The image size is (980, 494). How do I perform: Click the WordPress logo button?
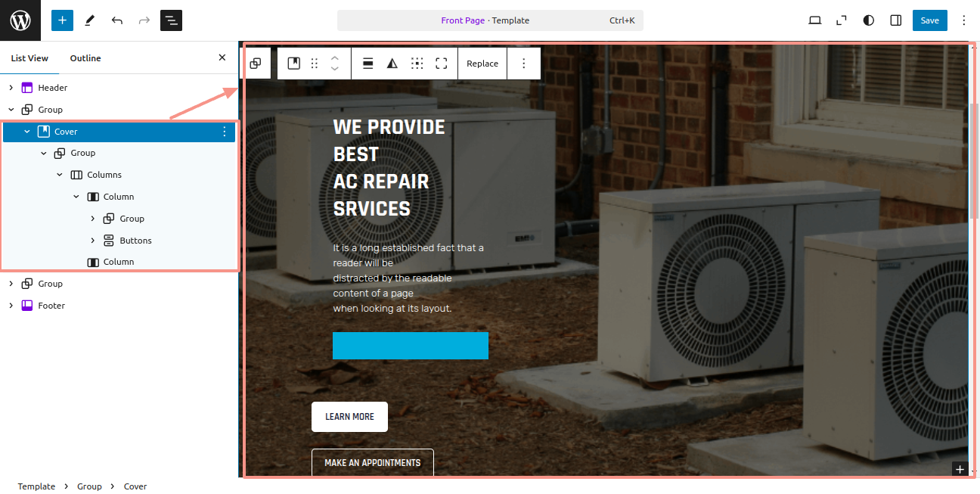(x=20, y=20)
